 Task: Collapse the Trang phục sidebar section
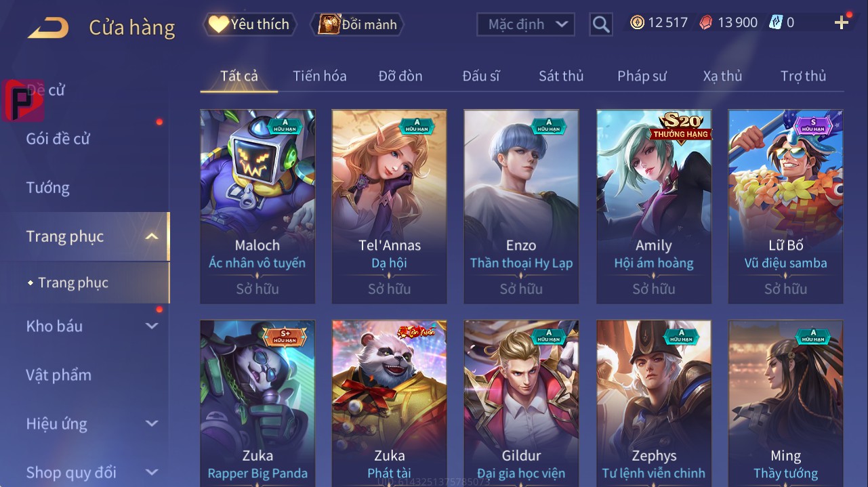click(x=152, y=236)
